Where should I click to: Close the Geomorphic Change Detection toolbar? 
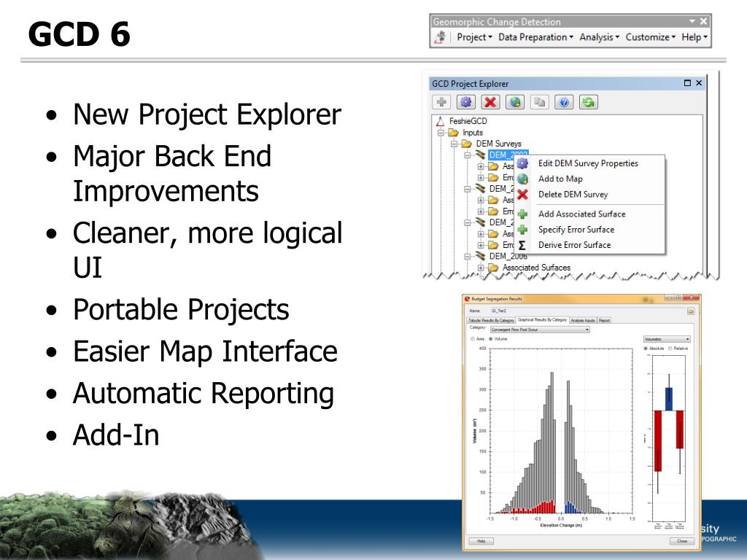pos(704,21)
